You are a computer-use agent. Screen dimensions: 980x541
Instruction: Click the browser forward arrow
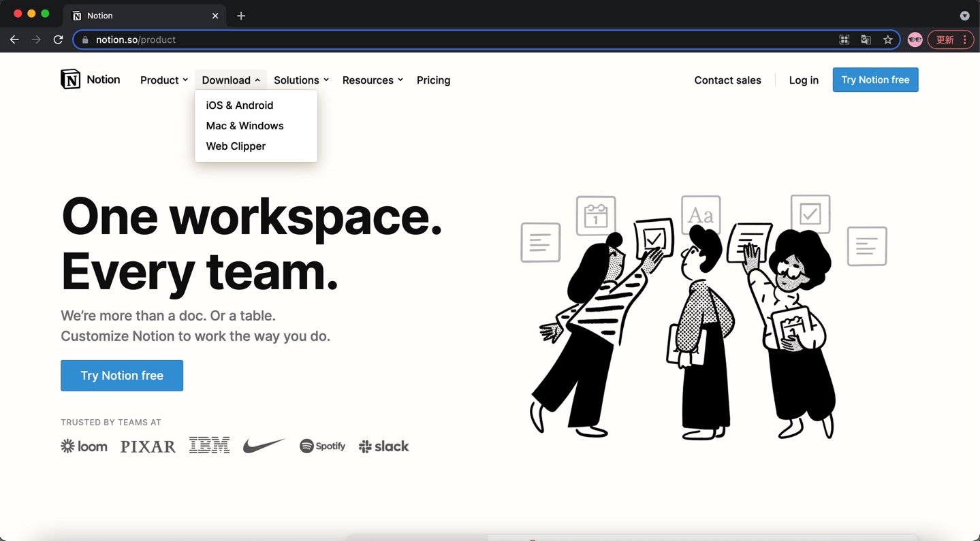click(36, 39)
